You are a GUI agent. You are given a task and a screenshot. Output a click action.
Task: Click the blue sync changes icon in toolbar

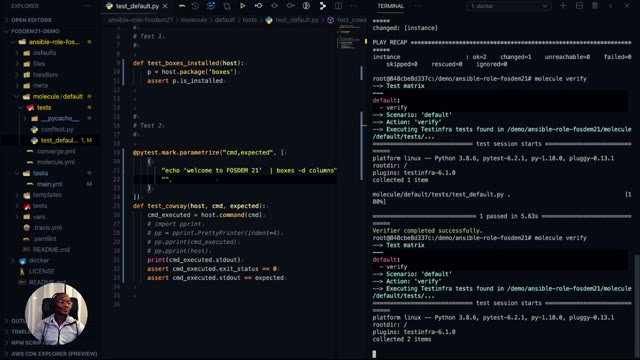211,6
